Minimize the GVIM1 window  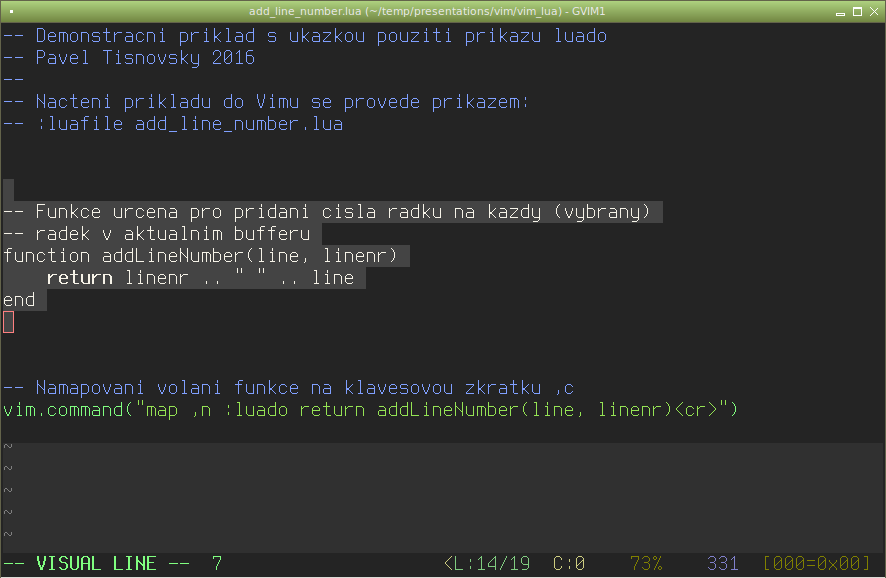tap(840, 12)
